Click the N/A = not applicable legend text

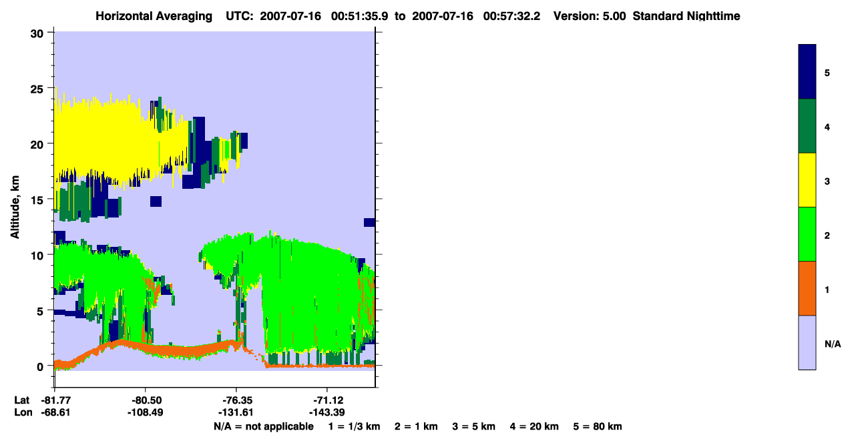[263, 426]
